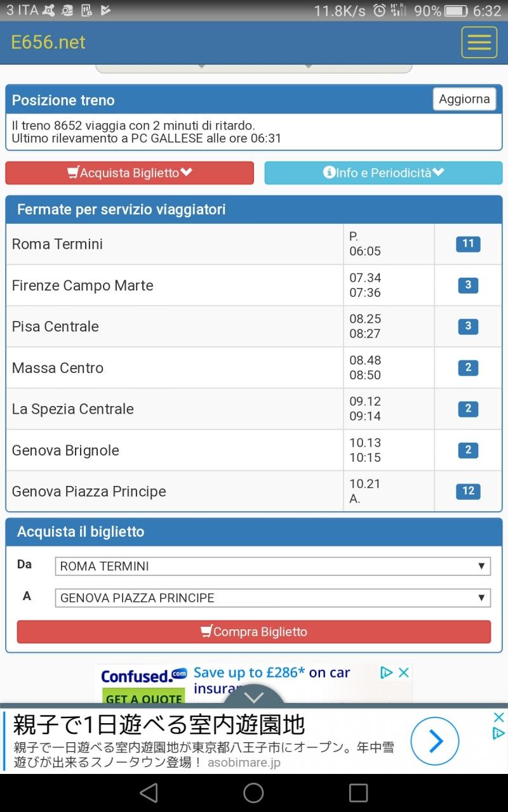Select the Pisa Centrale stop row
508x812 pixels.
click(254, 326)
